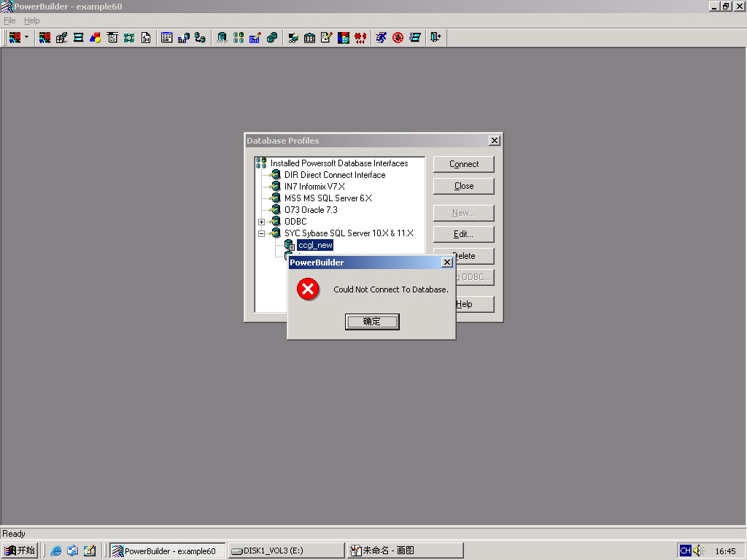This screenshot has height=560, width=747.
Task: Click the Close button in Database Profiles
Action: pos(463,186)
